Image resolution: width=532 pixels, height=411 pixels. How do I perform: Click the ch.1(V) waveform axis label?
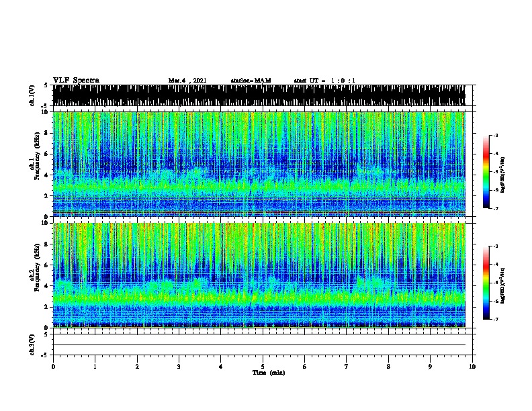(32, 95)
